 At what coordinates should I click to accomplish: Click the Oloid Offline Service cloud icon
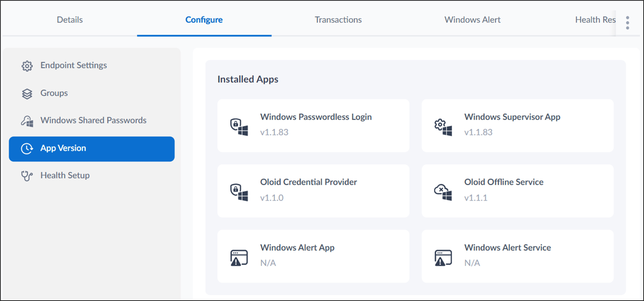click(x=443, y=192)
